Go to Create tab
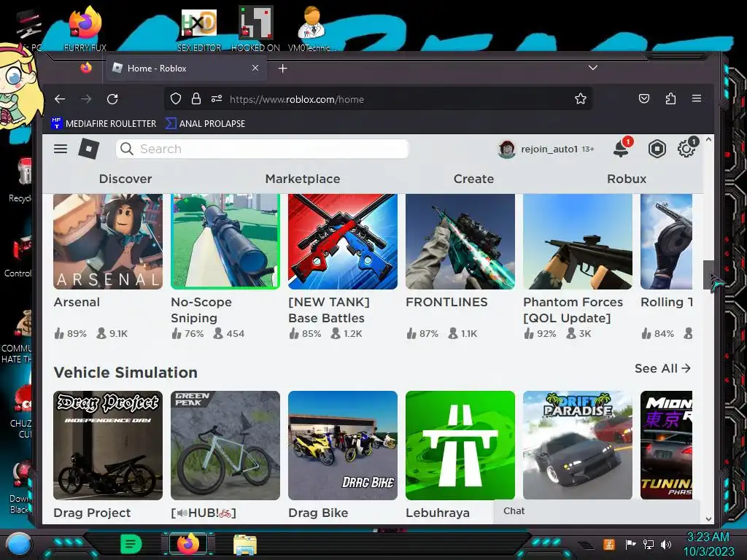 click(x=473, y=179)
